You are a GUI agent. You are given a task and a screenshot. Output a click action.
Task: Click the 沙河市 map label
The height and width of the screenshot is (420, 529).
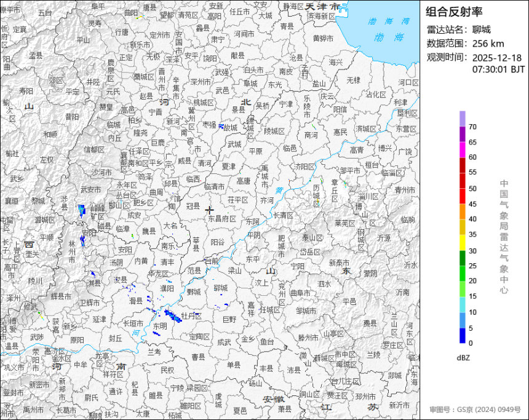[x=101, y=173]
